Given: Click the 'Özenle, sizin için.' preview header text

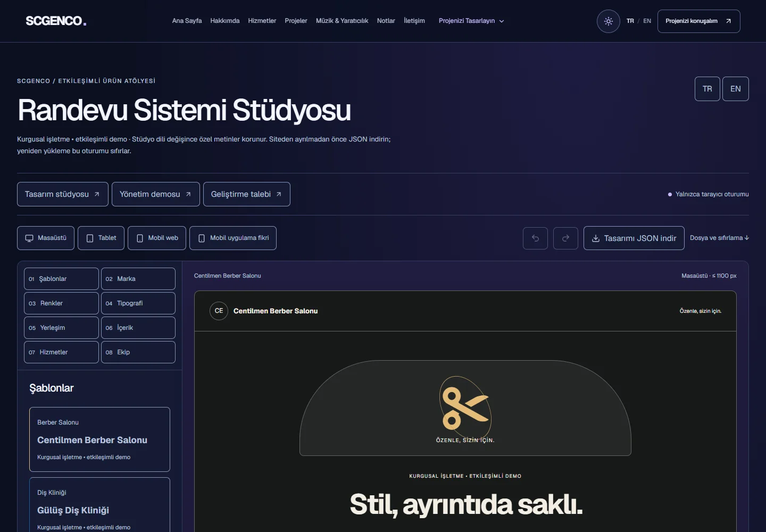Looking at the screenshot, I should point(701,311).
